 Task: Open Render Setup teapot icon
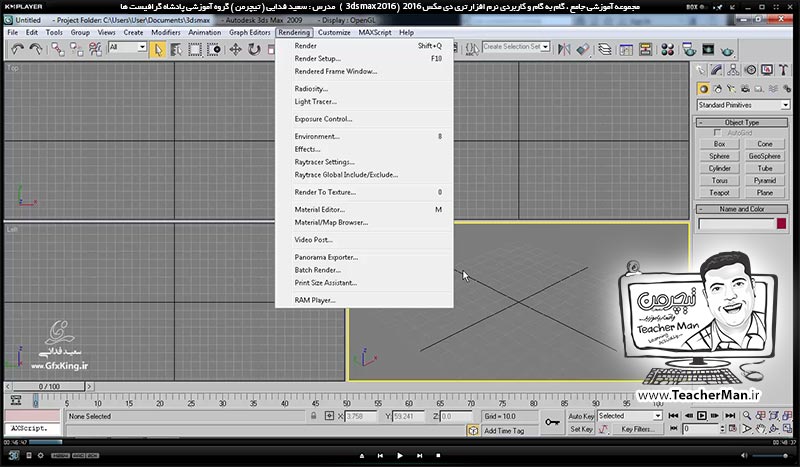(x=689, y=49)
